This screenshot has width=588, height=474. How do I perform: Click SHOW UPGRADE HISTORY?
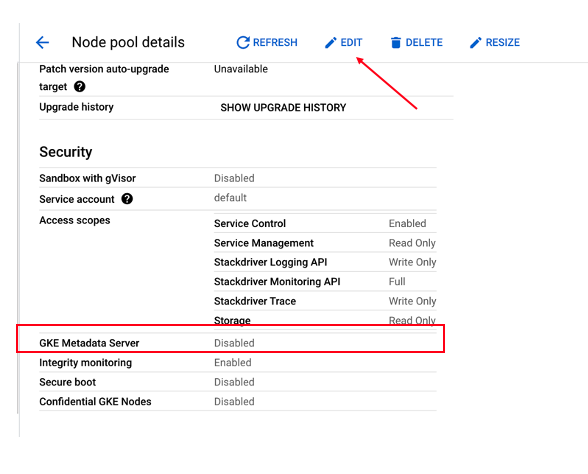(283, 108)
